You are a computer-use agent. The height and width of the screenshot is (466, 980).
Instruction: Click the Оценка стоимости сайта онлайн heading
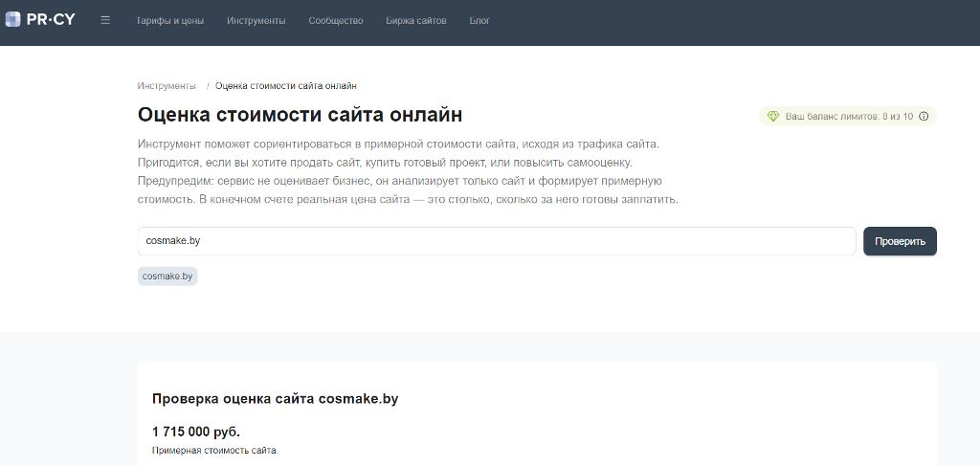pos(300,115)
